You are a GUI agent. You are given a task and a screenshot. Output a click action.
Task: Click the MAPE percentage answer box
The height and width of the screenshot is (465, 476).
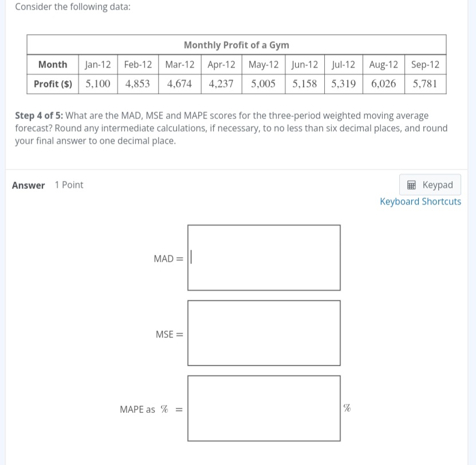tap(263, 408)
